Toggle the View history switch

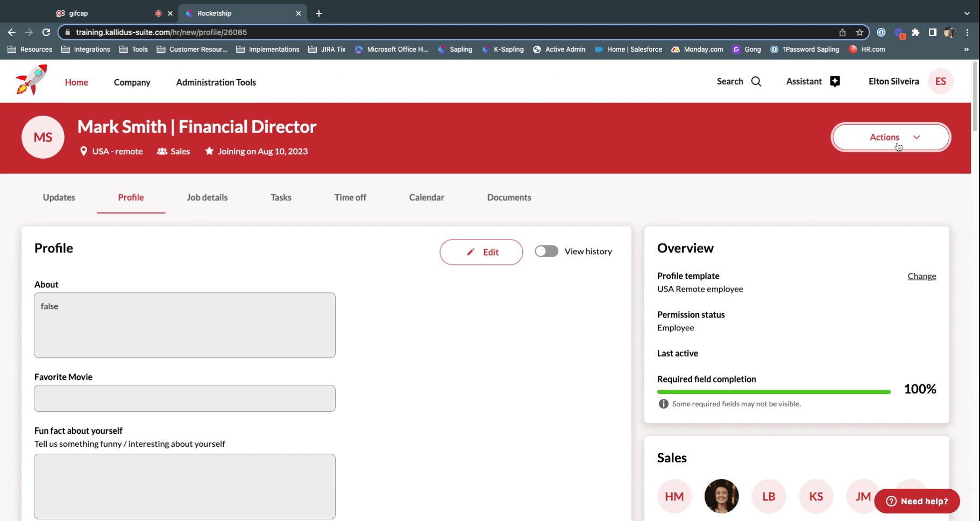click(x=546, y=251)
